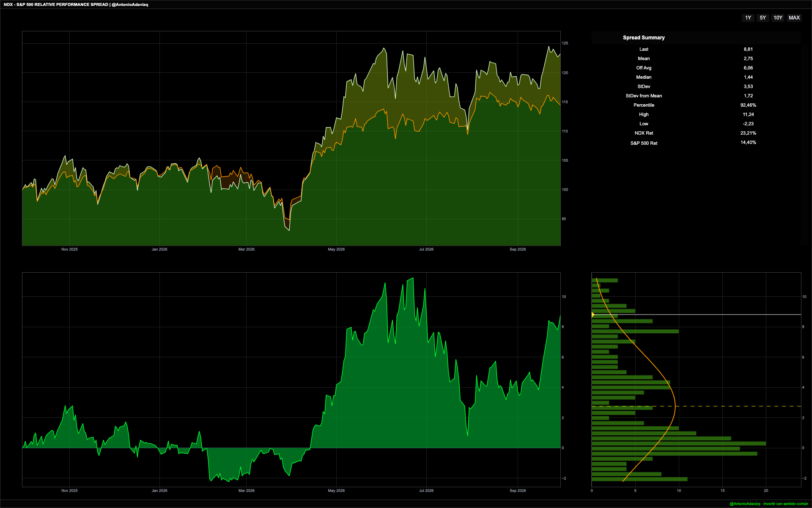Click the Low value -2,23
812x508 pixels.
pos(748,124)
